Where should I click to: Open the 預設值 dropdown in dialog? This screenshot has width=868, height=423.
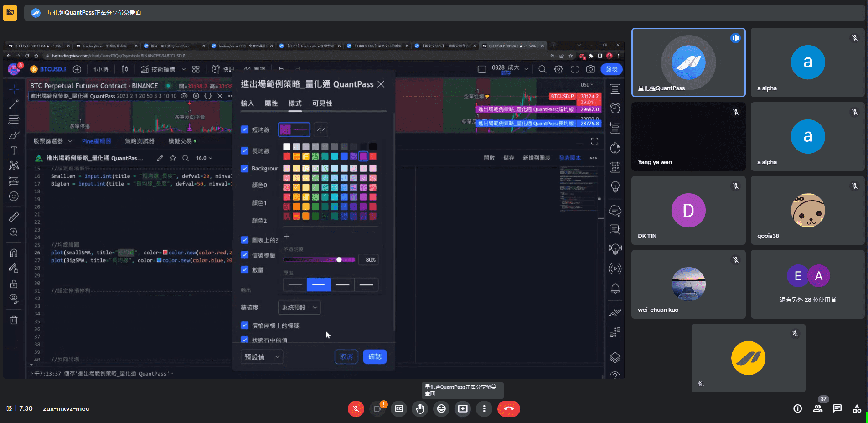point(262,357)
